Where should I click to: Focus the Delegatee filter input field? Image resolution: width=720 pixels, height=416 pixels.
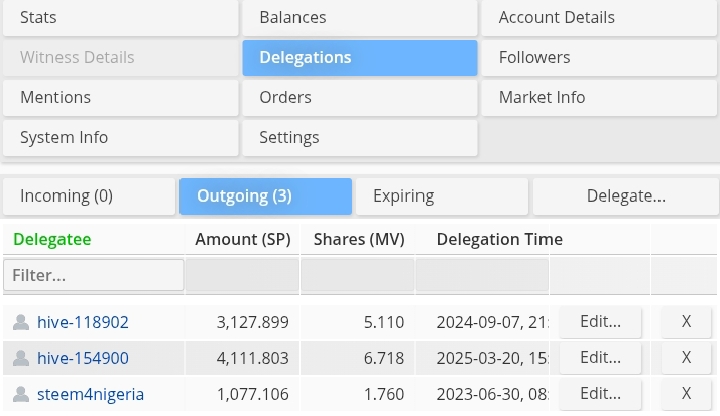pyautogui.click(x=93, y=275)
